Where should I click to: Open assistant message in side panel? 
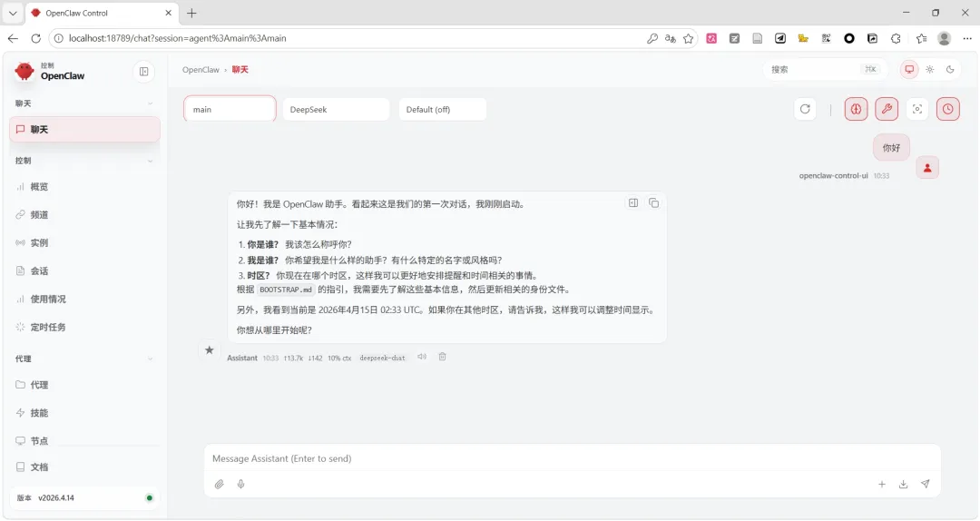point(633,202)
